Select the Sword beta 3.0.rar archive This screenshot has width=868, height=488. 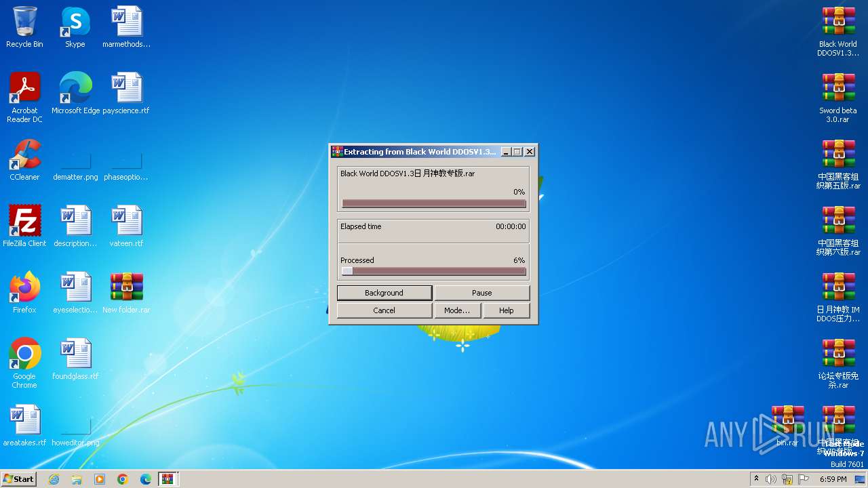(838, 98)
